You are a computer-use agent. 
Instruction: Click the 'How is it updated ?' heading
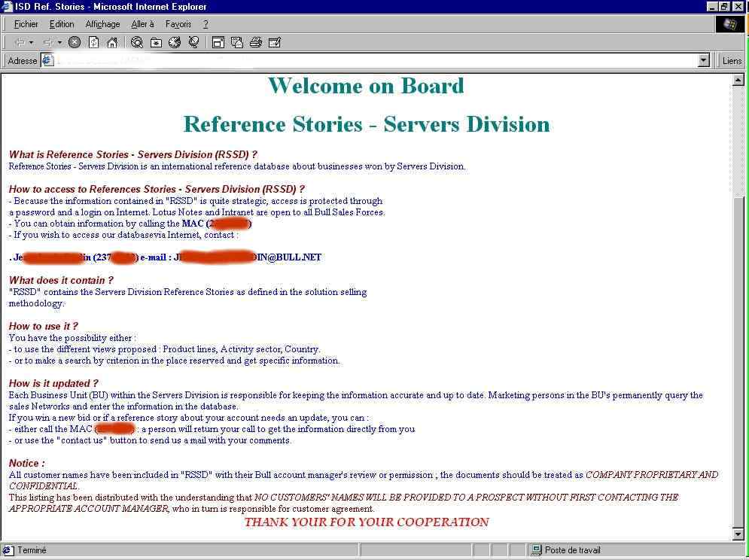pyautogui.click(x=53, y=383)
